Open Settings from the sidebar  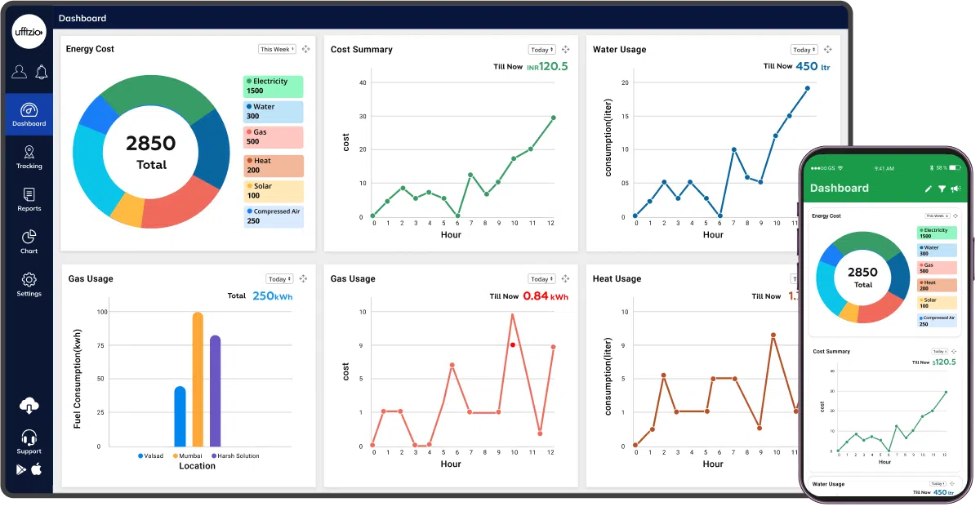tap(29, 284)
